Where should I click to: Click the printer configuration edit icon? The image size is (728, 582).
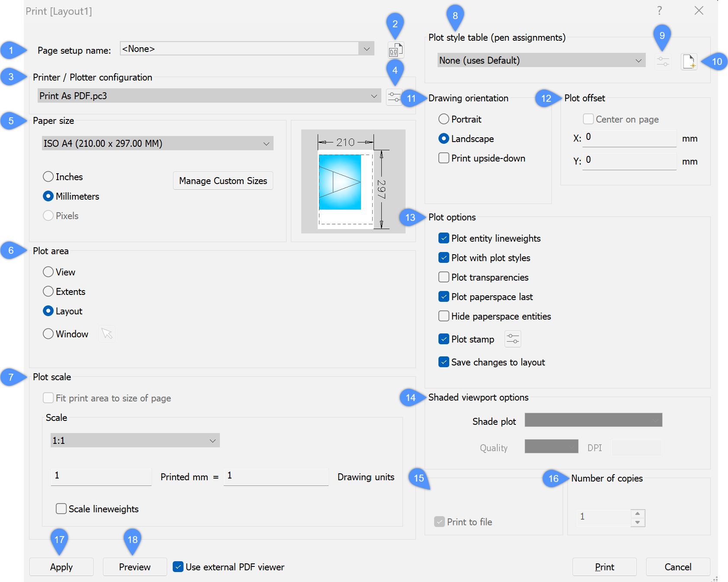394,97
